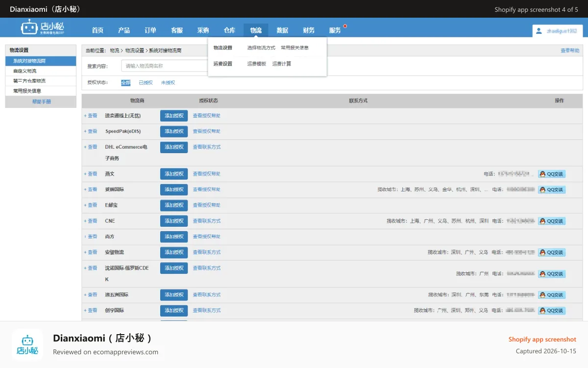588x368 pixels.
Task: Click 添加授权 for SpeedPak(eDIS)
Action: [174, 131]
